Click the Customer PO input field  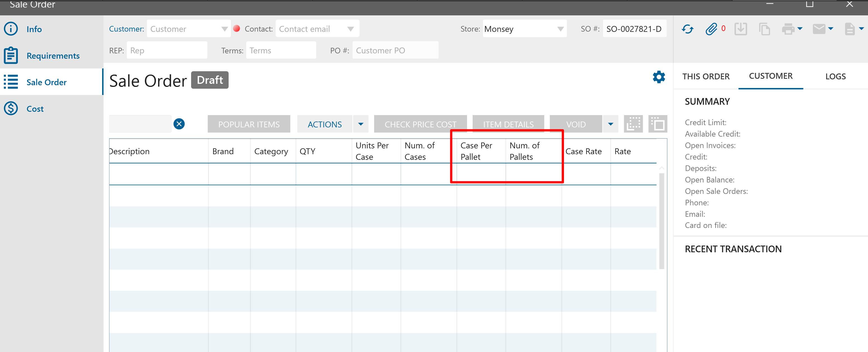395,51
